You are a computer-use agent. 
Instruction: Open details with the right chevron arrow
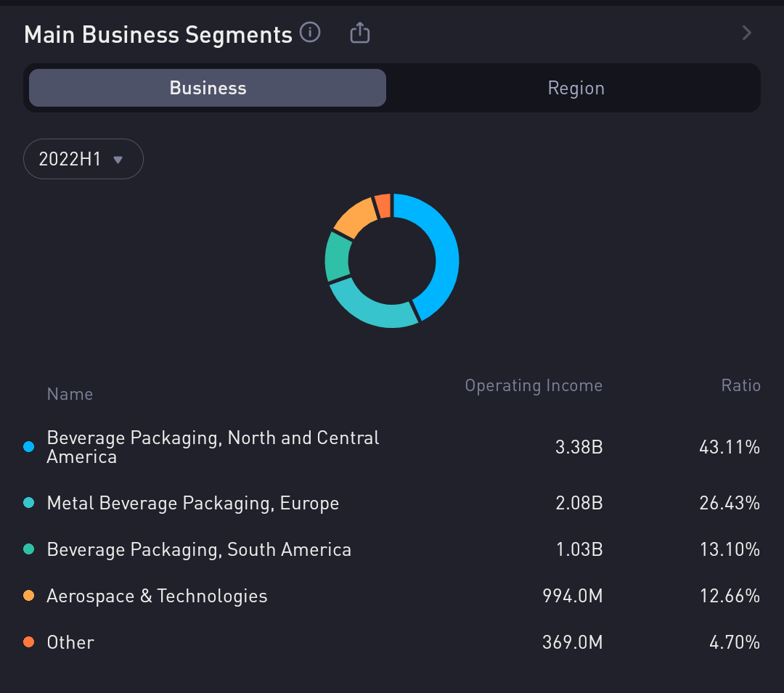click(746, 33)
